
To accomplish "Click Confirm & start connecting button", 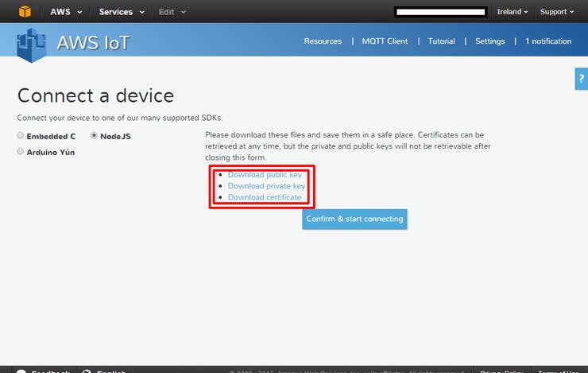I will pyautogui.click(x=354, y=219).
